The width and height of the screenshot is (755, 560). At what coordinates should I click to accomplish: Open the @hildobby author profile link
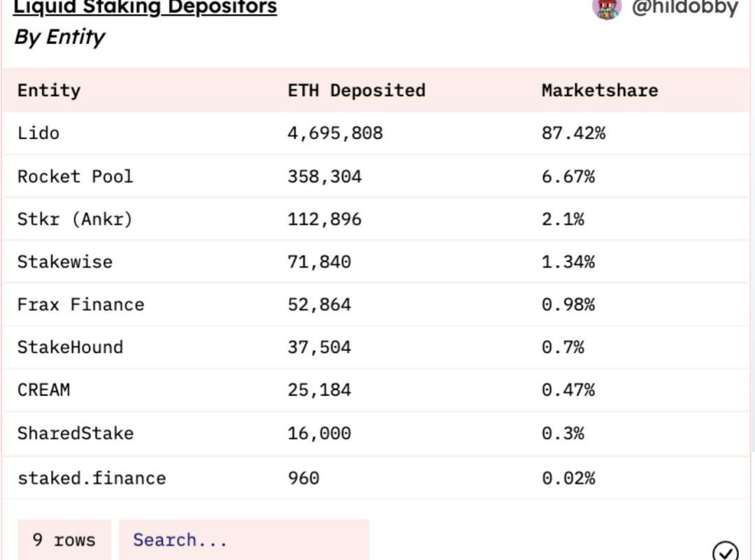684,7
